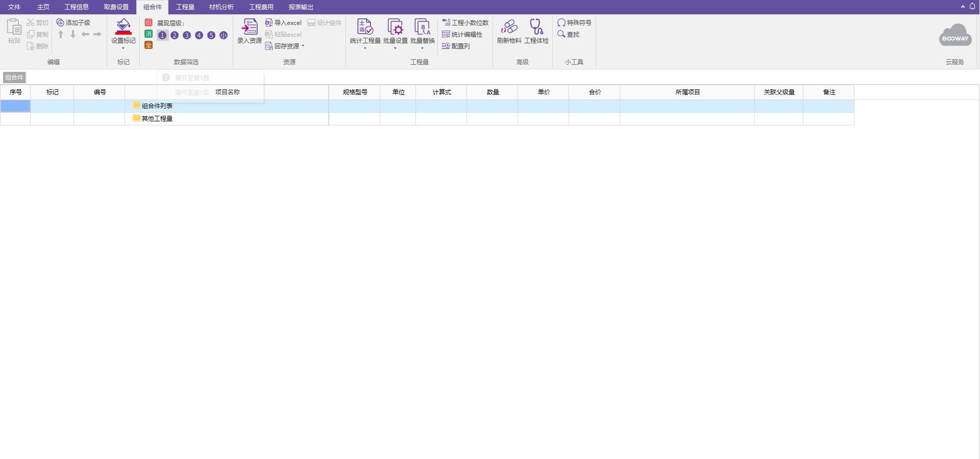Open the 文件 menu
This screenshot has width=980, height=459.
[x=14, y=7]
